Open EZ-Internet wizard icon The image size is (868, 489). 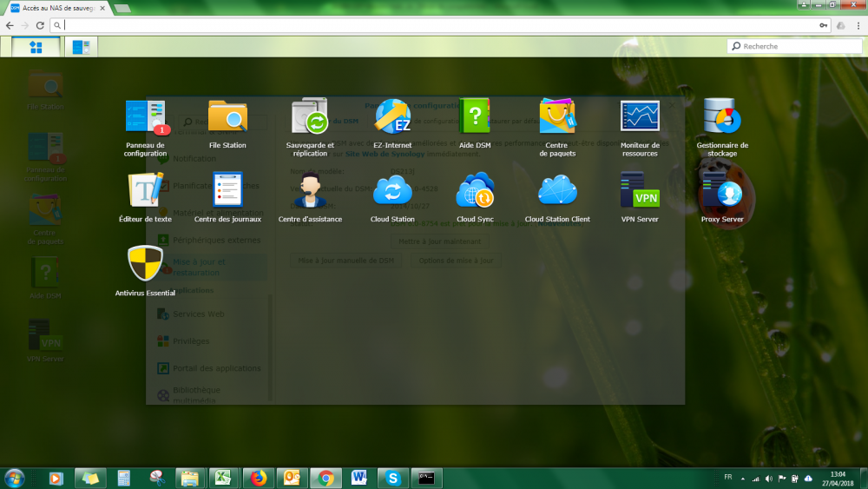[392, 119]
